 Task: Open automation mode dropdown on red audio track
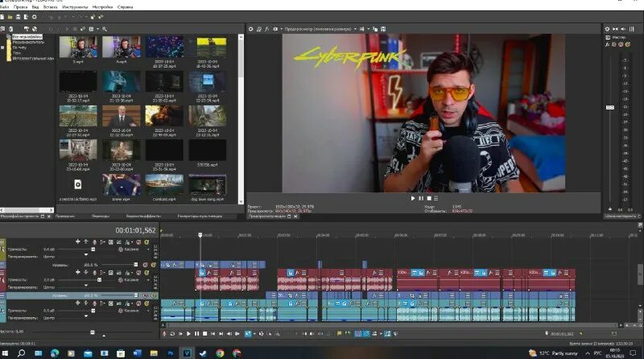pos(148,280)
